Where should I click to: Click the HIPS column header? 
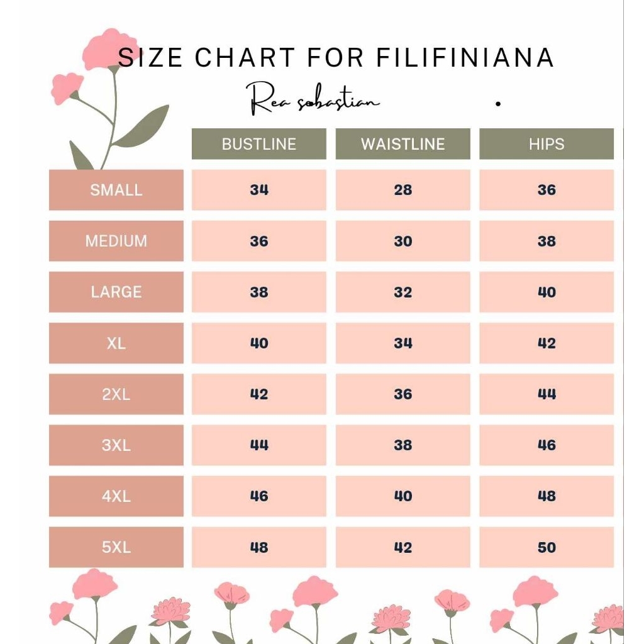(546, 144)
